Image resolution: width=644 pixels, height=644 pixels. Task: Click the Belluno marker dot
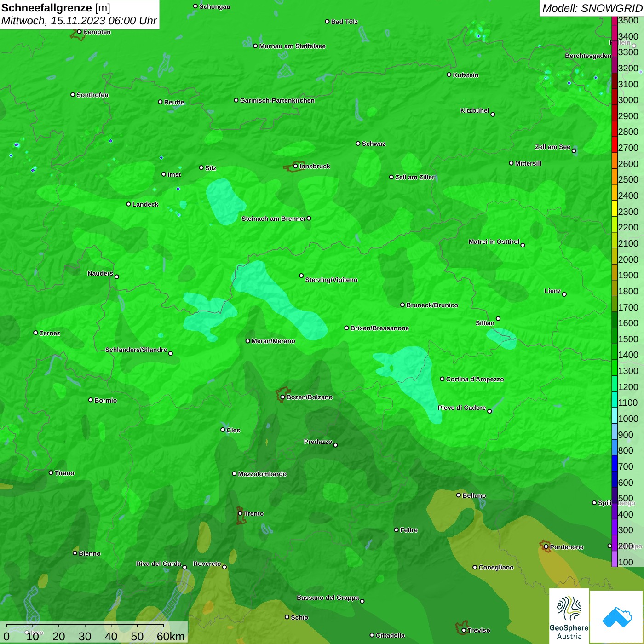[x=459, y=495]
